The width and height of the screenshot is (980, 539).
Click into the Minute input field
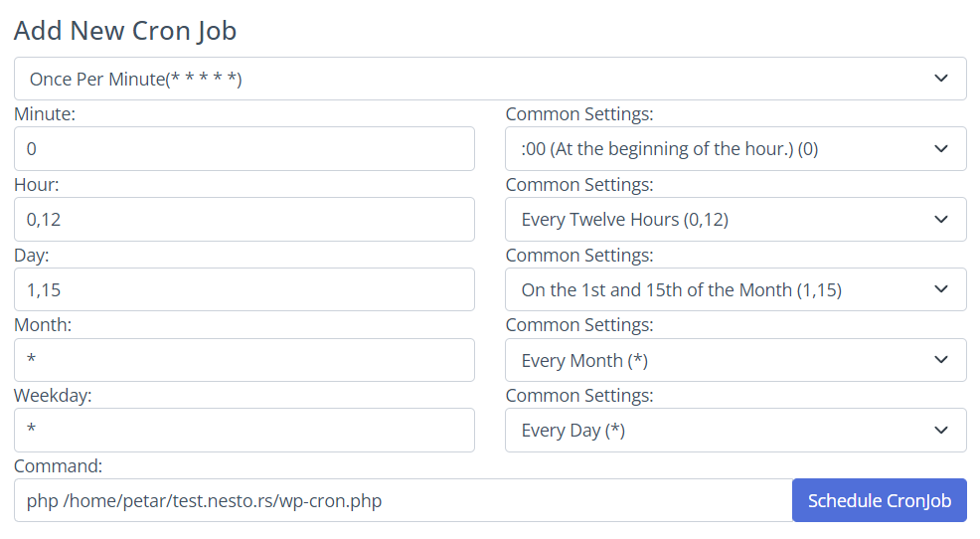tap(245, 149)
